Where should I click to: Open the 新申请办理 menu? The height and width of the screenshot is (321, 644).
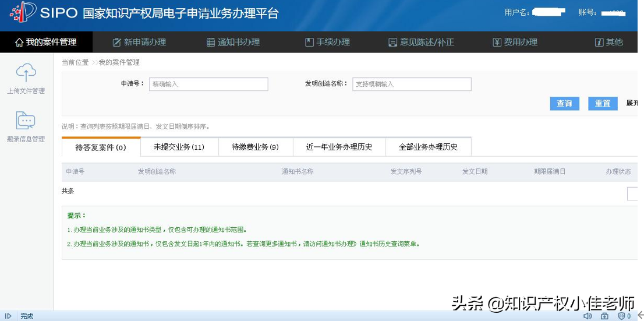click(139, 42)
